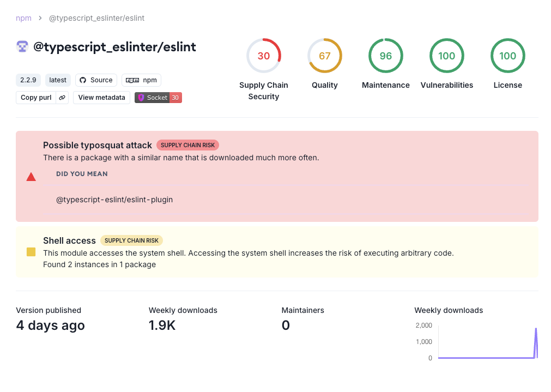Open the npm registry button

141,80
